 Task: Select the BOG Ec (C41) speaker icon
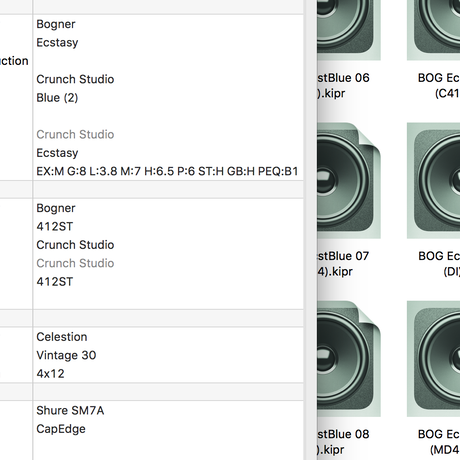[x=433, y=30]
